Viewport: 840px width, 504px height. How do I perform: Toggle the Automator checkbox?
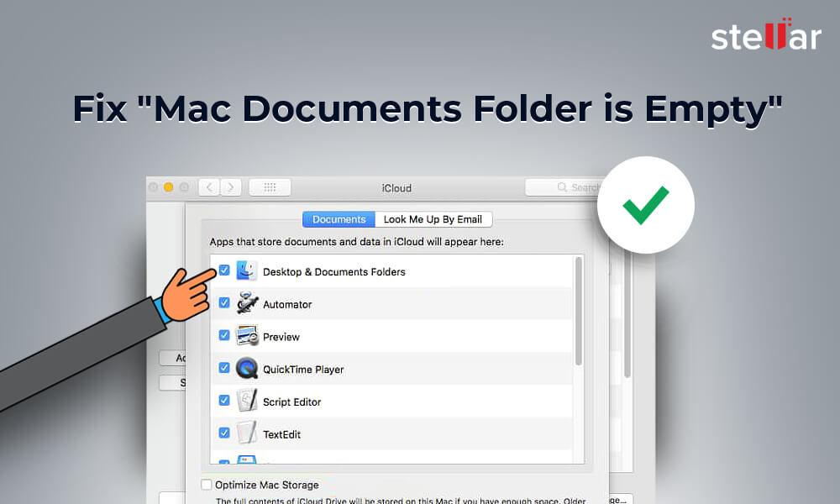pos(224,302)
